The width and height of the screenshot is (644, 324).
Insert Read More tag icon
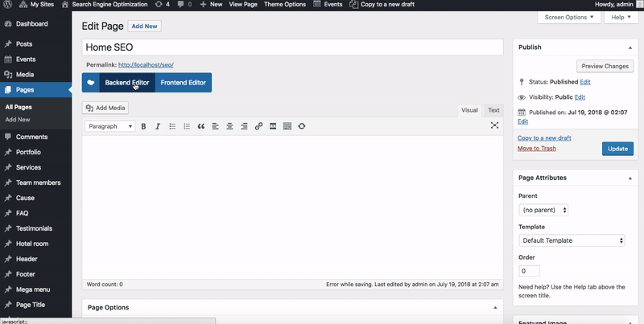[x=273, y=126]
